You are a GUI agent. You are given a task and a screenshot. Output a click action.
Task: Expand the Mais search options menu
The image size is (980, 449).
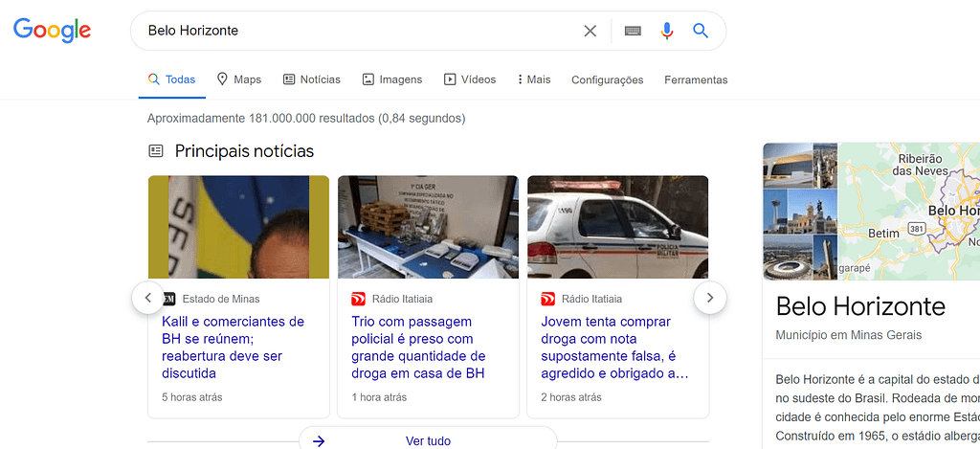(x=534, y=79)
